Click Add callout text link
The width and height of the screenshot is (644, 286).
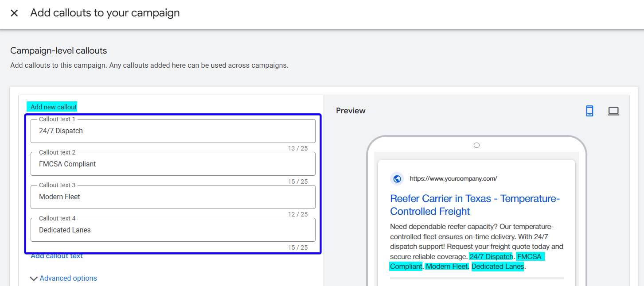(x=57, y=255)
